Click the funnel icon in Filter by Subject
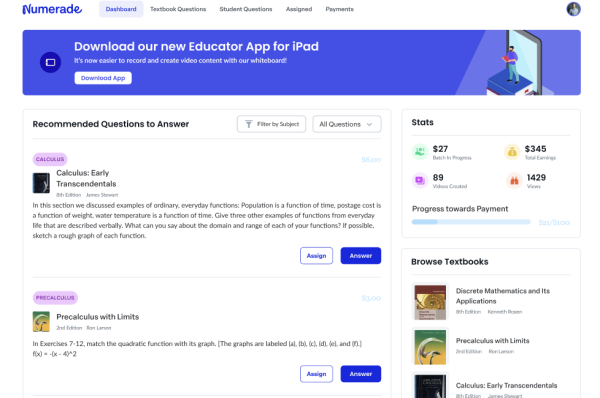 [249, 124]
